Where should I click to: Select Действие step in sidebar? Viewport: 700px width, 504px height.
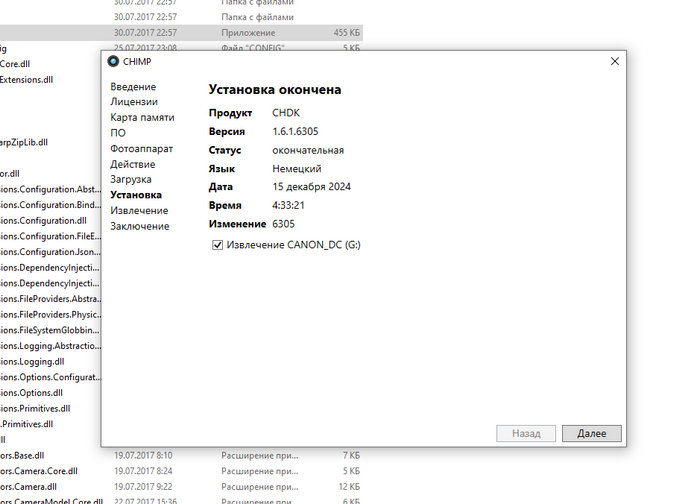(133, 164)
